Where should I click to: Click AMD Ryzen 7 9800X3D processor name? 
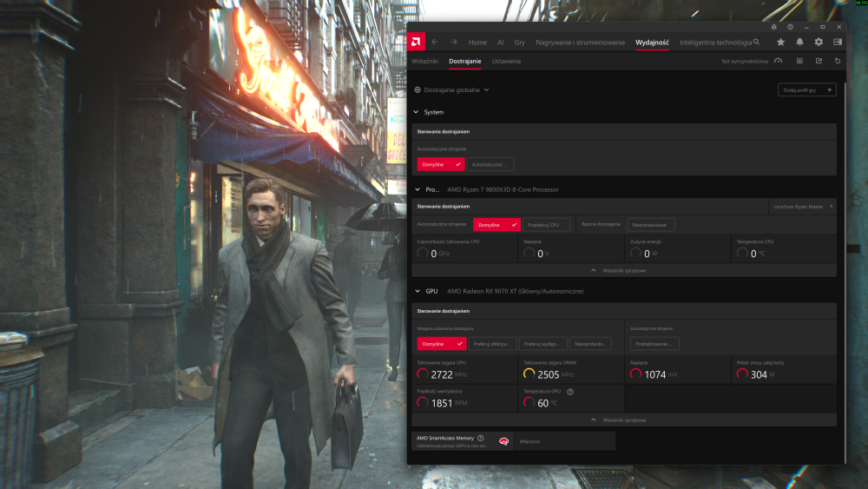[503, 189]
